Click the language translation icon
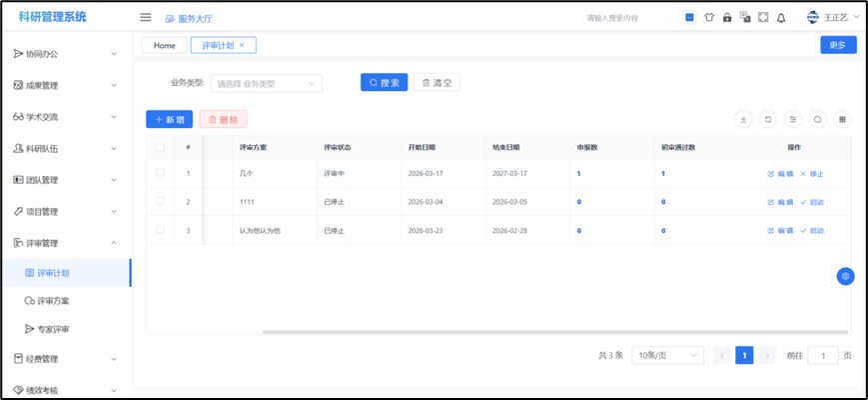This screenshot has height=400, width=868. (745, 17)
